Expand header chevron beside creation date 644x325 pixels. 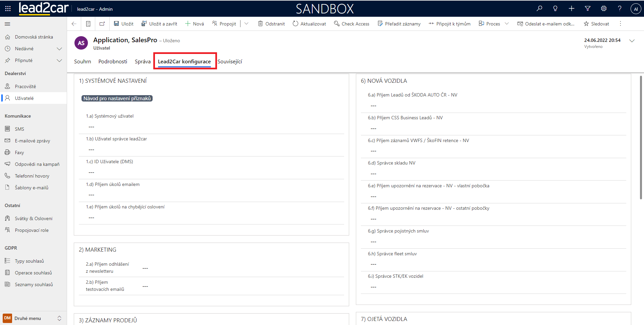(x=632, y=41)
